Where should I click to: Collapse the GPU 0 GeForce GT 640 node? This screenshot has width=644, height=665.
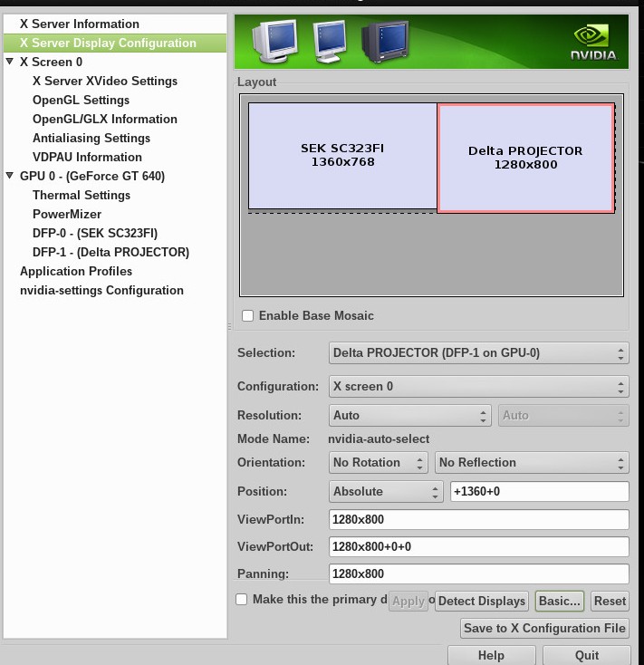pyautogui.click(x=10, y=175)
